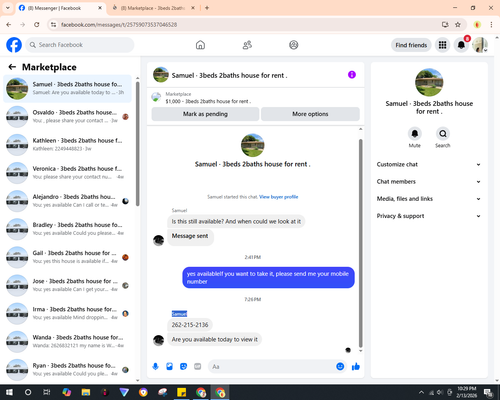Click the chat messages scrollbar

360,243
